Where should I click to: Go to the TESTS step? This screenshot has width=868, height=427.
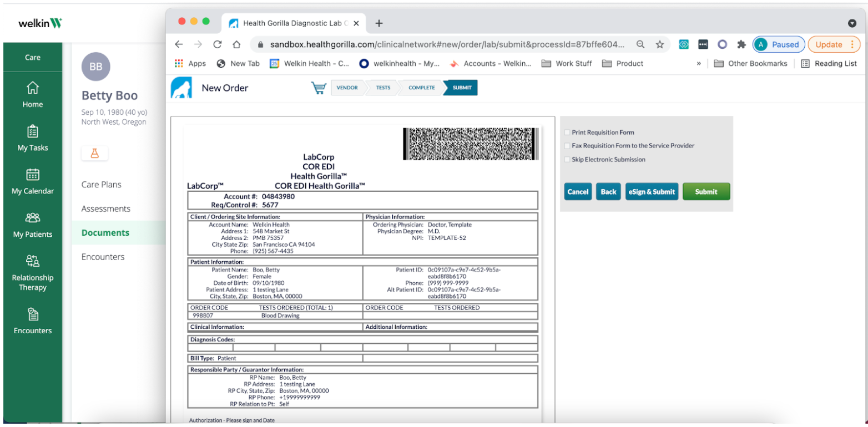click(382, 88)
